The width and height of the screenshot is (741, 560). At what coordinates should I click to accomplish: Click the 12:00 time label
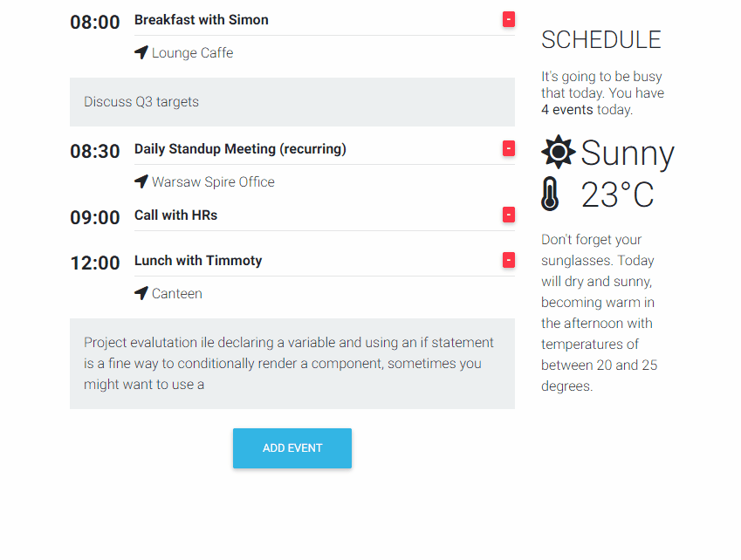[95, 263]
